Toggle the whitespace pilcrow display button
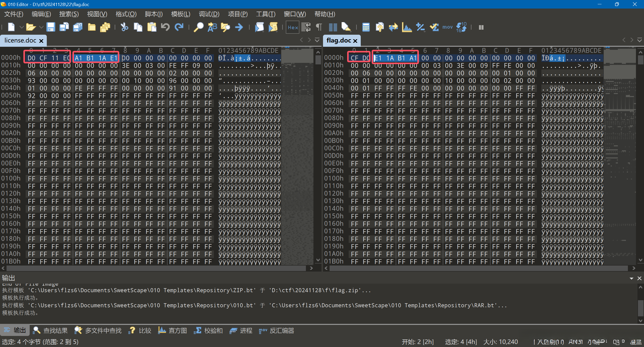Viewport: 644px width, 347px height. pyautogui.click(x=319, y=27)
